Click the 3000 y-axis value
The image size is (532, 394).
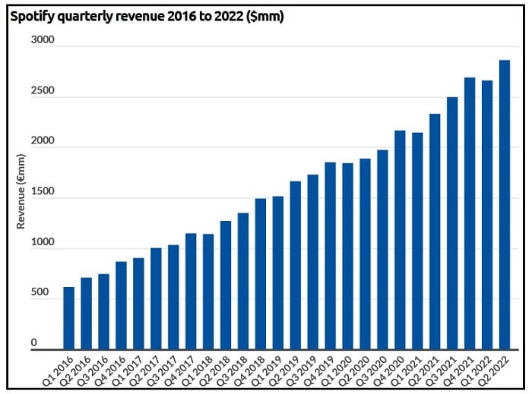[43, 39]
